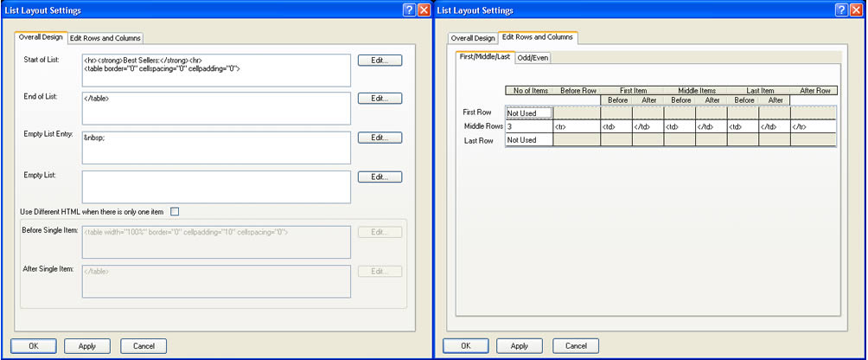Select the Middle Rows No of Items cell
Image resolution: width=868 pixels, height=360 pixels.
(x=528, y=126)
